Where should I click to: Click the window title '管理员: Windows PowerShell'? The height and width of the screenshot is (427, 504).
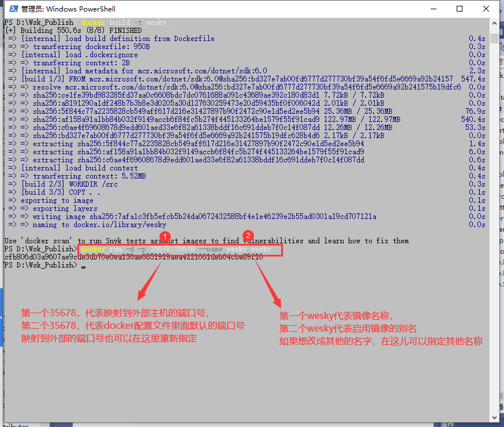(x=68, y=9)
